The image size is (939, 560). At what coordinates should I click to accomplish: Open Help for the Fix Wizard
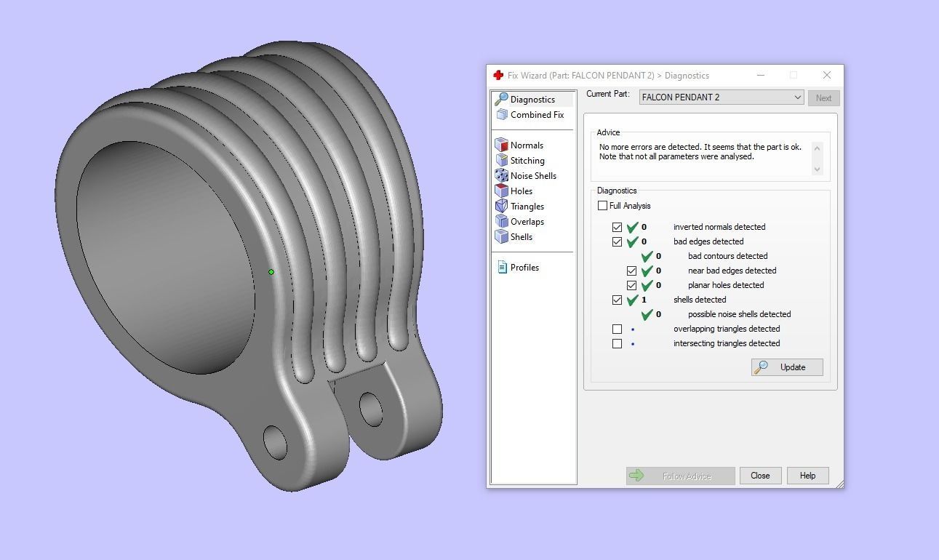807,476
